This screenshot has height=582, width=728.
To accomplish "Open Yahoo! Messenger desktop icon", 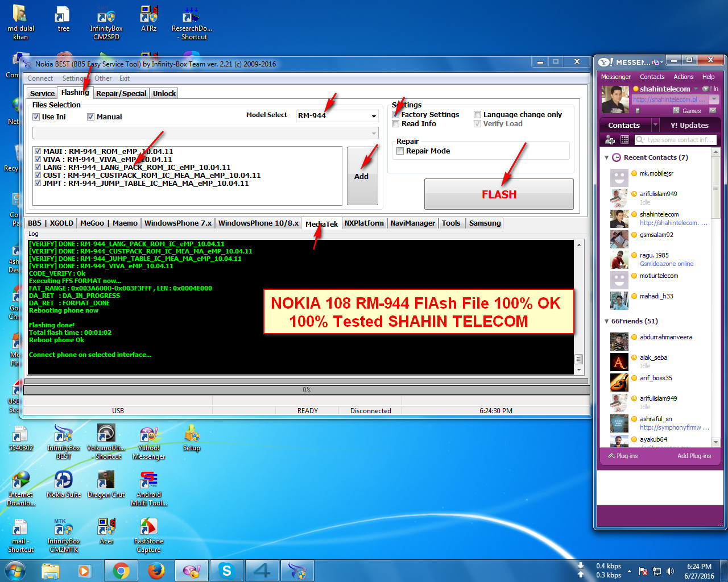I will [x=148, y=442].
